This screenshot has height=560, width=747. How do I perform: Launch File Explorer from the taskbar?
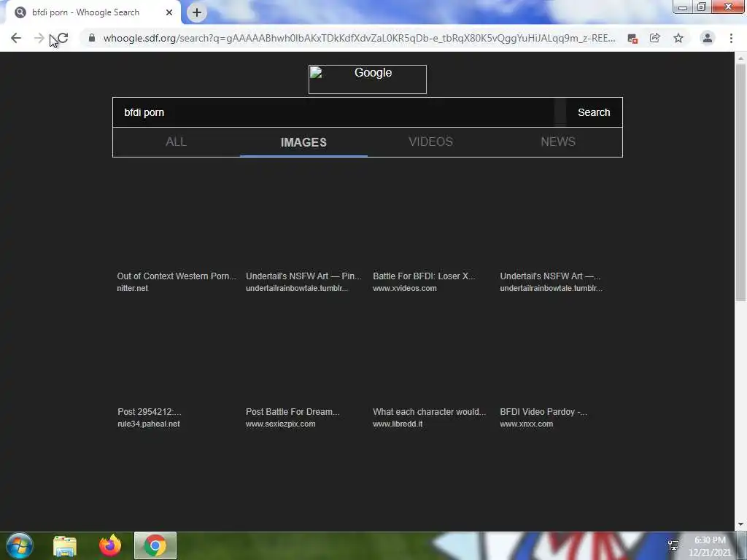65,545
